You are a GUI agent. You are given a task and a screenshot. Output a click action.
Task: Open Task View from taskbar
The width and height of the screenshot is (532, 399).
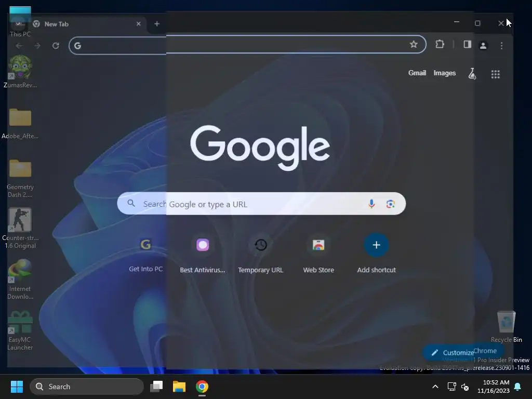pyautogui.click(x=156, y=387)
